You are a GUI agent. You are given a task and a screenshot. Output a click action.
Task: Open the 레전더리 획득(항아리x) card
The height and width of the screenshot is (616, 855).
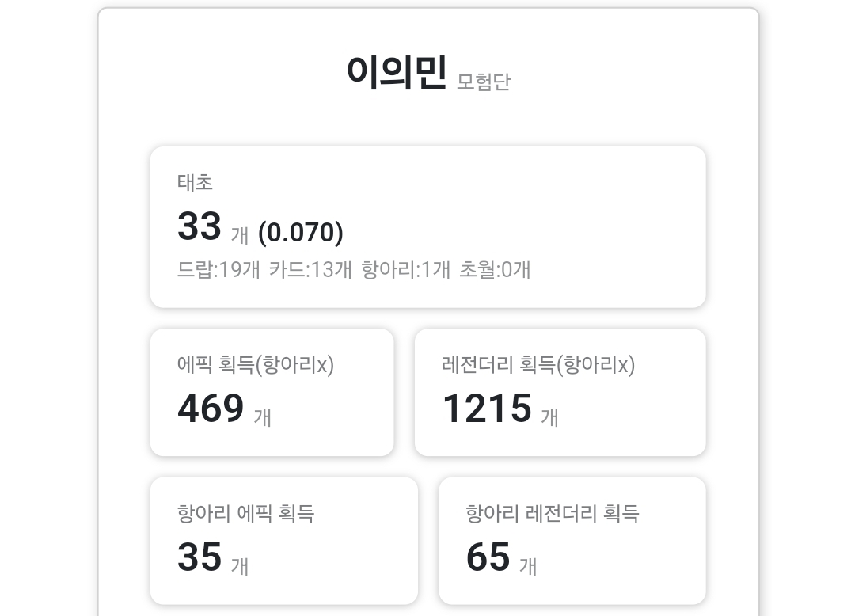click(x=560, y=393)
